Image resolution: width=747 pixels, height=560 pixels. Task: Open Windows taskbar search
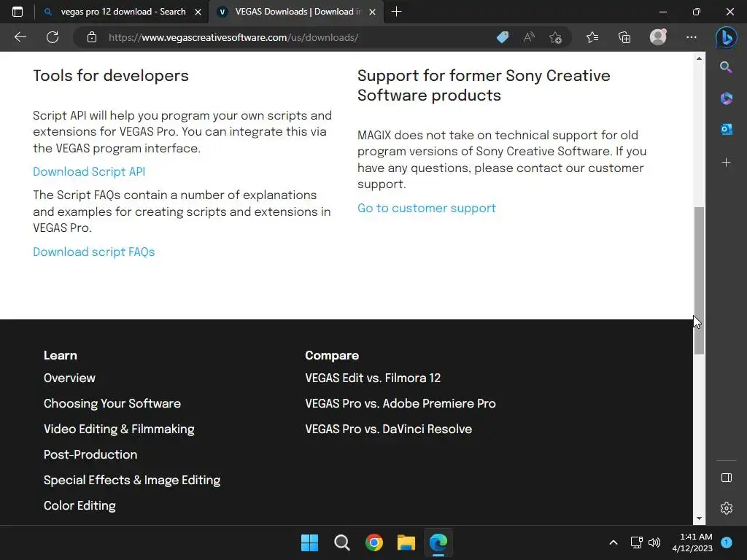341,542
